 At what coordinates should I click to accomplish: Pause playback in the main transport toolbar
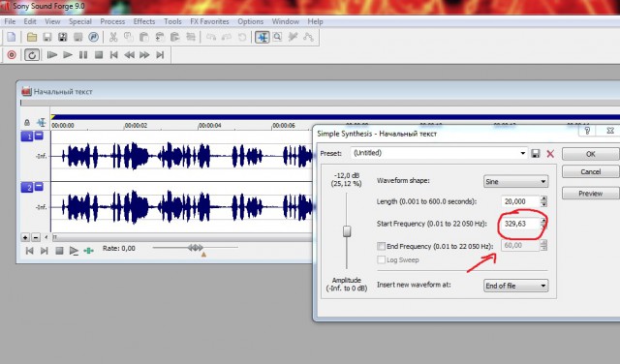[83, 54]
